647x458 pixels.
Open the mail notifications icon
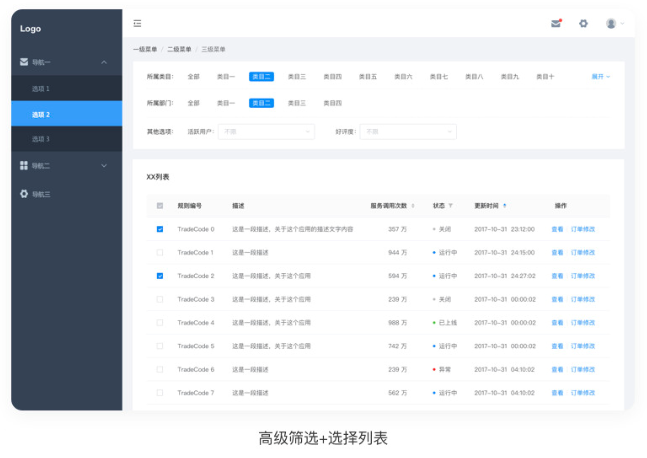tap(556, 24)
